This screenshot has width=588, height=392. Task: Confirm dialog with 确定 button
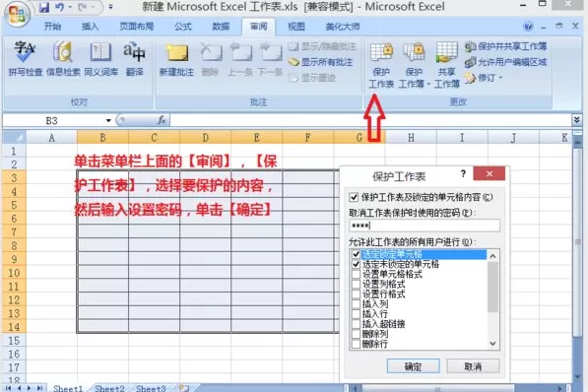pyautogui.click(x=414, y=366)
